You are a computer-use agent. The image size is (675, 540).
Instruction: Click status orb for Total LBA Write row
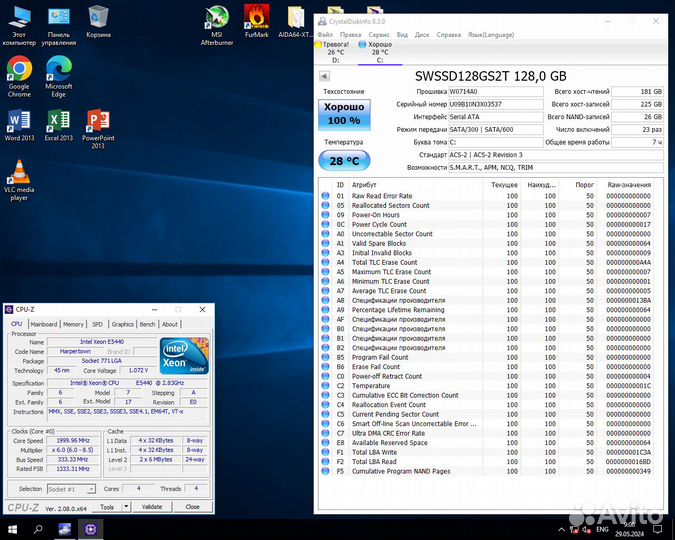[x=325, y=452]
